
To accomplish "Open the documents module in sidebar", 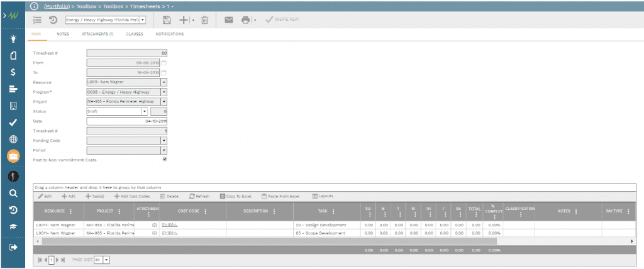I will [13, 55].
